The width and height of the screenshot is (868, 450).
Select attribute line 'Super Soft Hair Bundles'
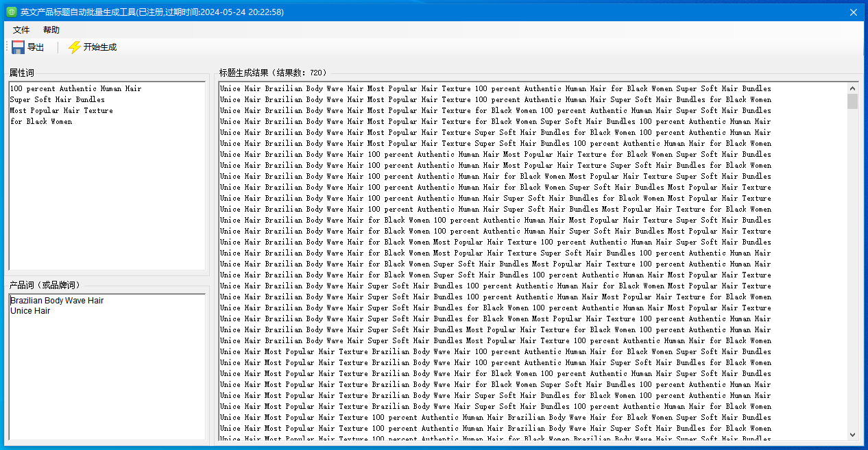coord(58,99)
